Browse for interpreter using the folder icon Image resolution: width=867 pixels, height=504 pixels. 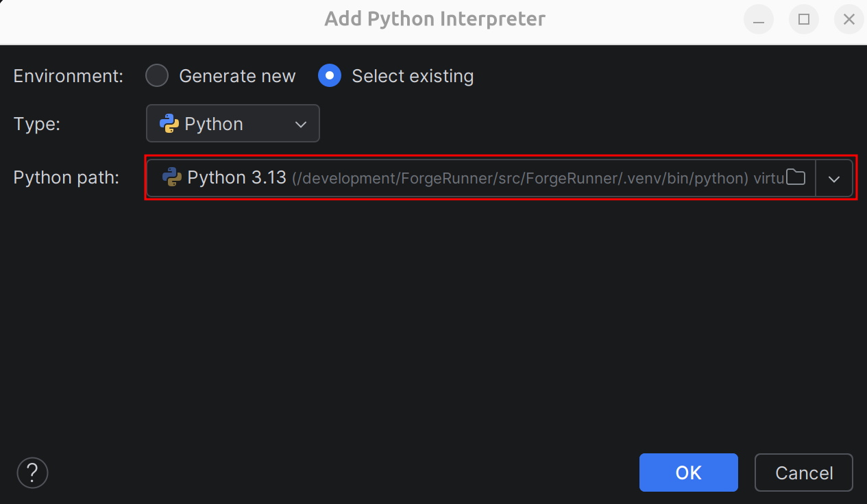(795, 178)
